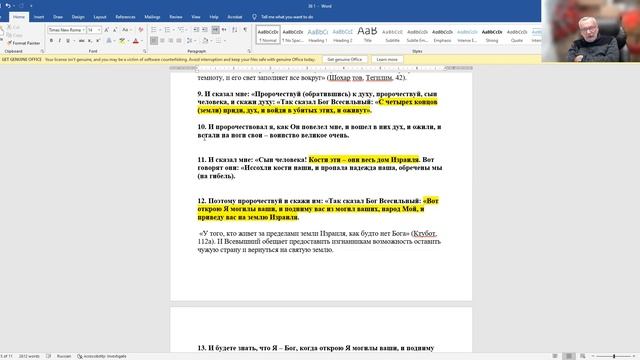Increase font size with Grow Font
The image size is (640, 360).
(107, 30)
